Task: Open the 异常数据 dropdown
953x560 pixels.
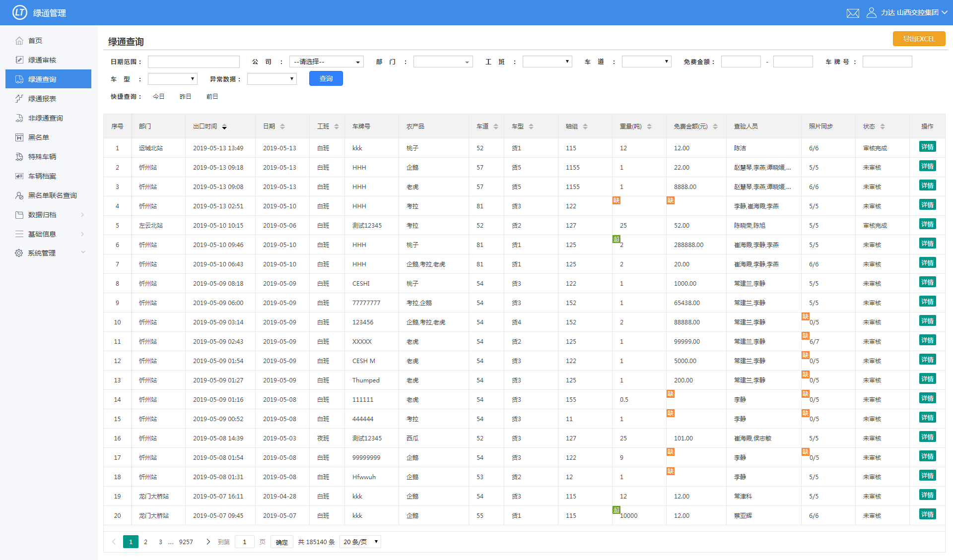Action: click(x=272, y=79)
